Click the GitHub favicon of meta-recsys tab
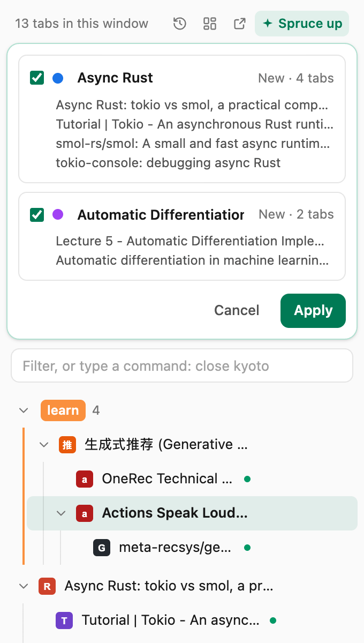364x643 pixels. (101, 548)
